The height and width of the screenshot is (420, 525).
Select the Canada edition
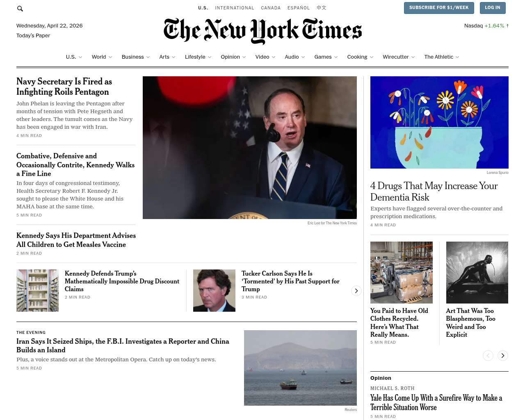point(271,8)
